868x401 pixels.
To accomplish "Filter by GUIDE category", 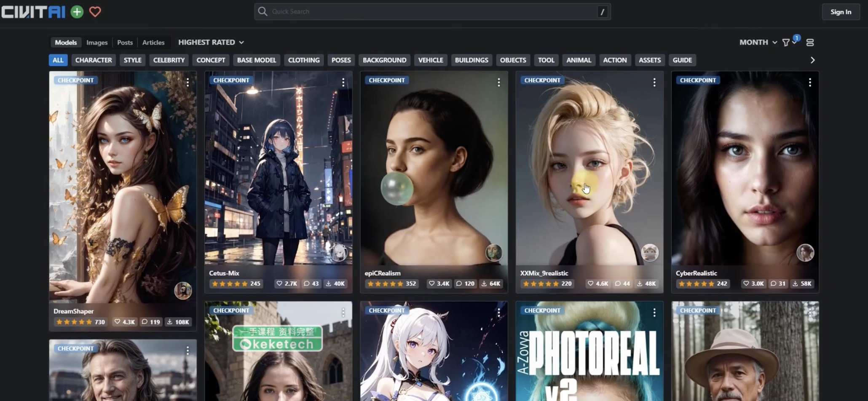I will coord(682,60).
